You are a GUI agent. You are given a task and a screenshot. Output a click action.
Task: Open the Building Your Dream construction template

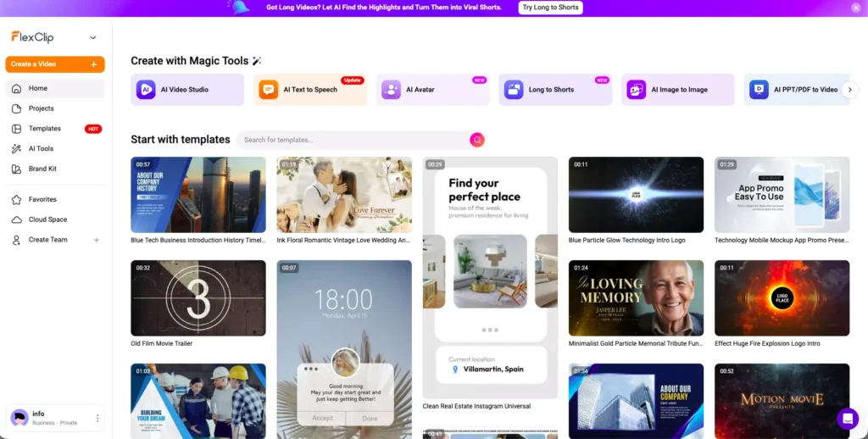tap(198, 402)
